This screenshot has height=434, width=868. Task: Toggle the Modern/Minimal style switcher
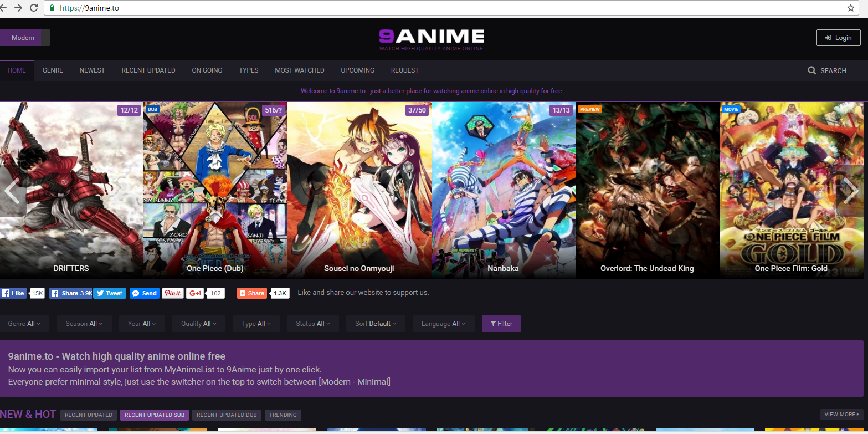tap(25, 38)
